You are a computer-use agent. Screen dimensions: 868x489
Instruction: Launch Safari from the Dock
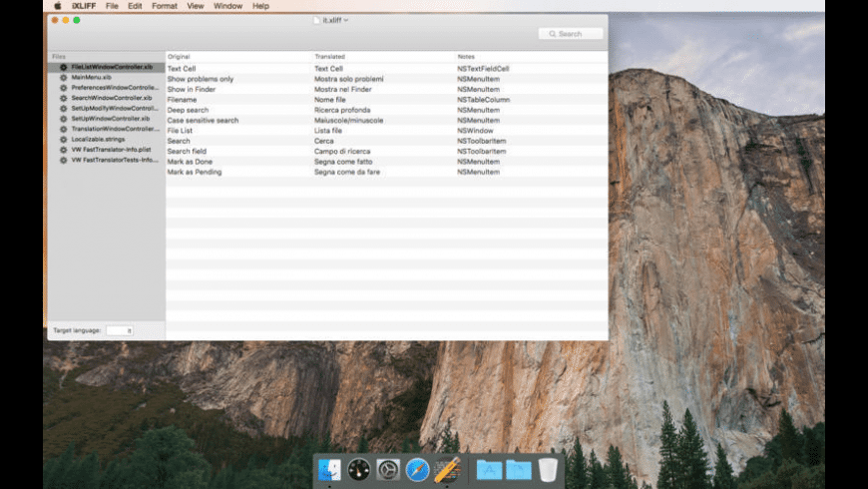(417, 469)
